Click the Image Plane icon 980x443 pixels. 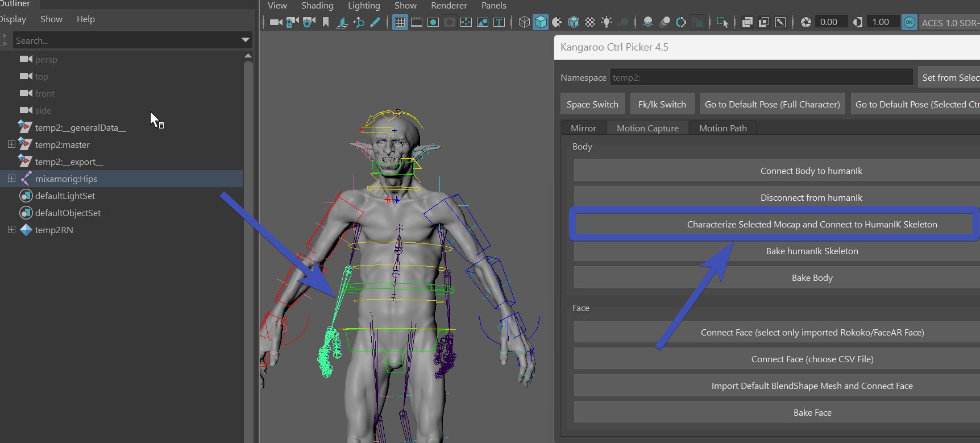[x=342, y=22]
